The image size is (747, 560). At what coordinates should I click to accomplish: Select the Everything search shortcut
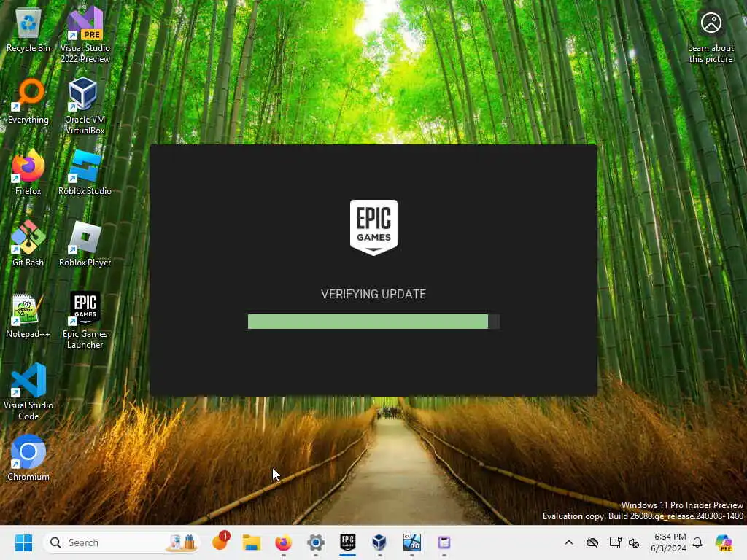(28, 101)
